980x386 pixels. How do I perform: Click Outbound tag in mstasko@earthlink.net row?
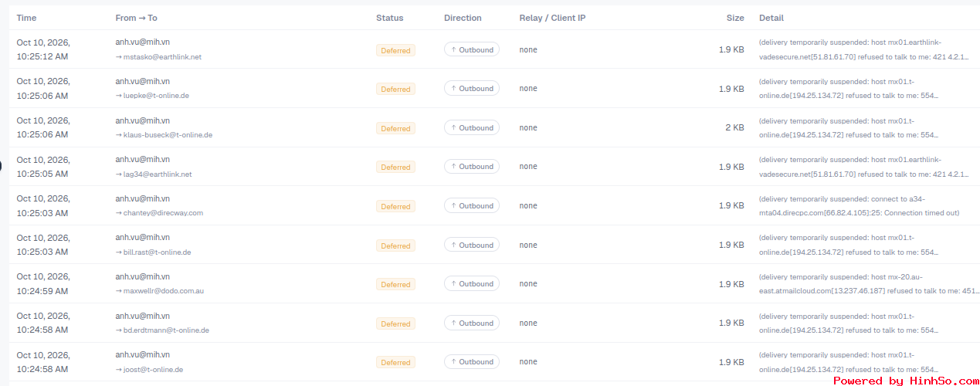tap(472, 49)
